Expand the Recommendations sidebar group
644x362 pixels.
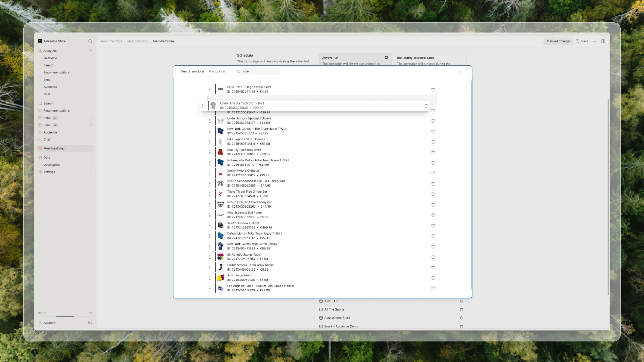[x=91, y=110]
